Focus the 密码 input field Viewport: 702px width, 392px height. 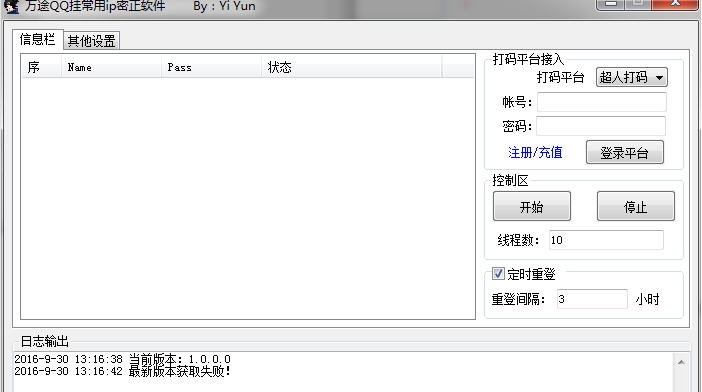coord(601,126)
